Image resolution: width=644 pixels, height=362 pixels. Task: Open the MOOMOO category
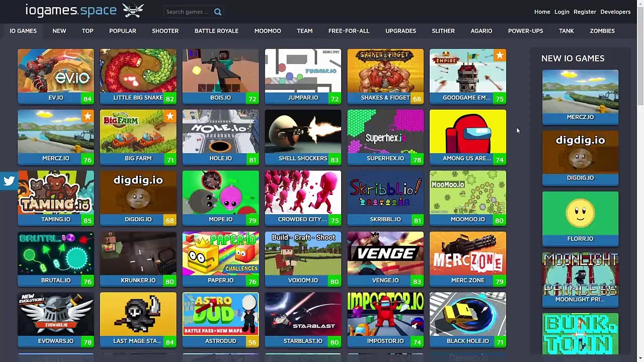tap(268, 31)
